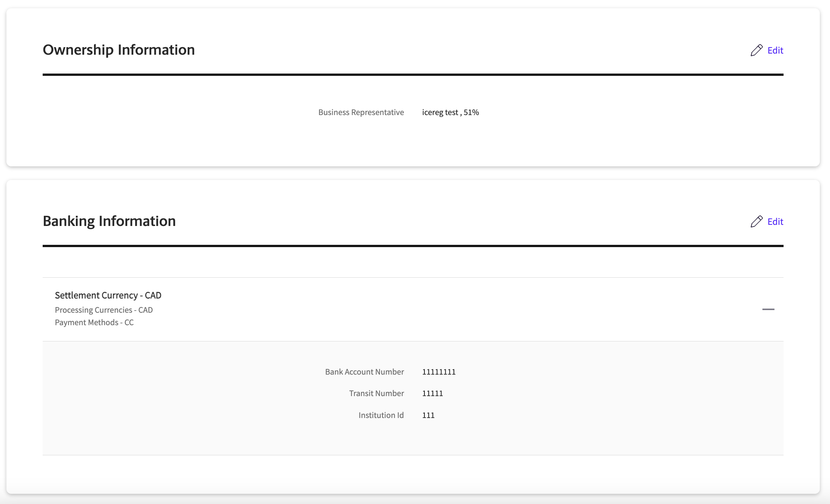Click the black divider under Banking Information

[413, 246]
